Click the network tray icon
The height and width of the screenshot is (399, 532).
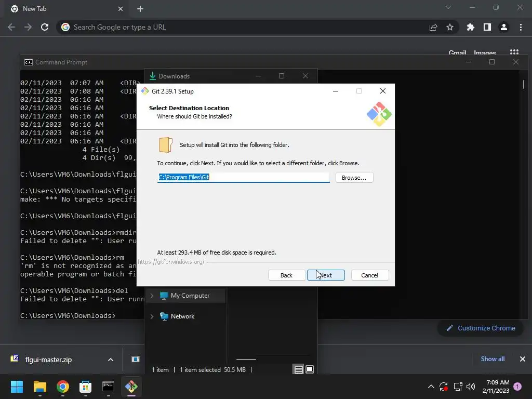click(x=458, y=387)
